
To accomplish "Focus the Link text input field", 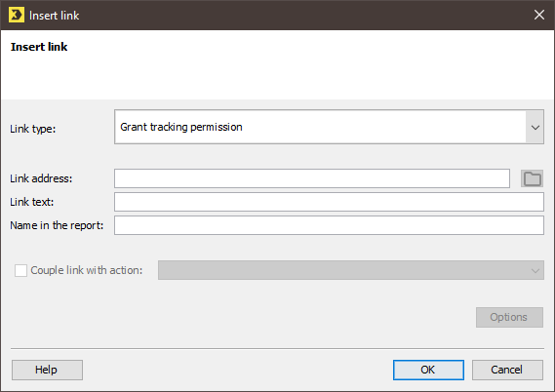I will coord(329,202).
